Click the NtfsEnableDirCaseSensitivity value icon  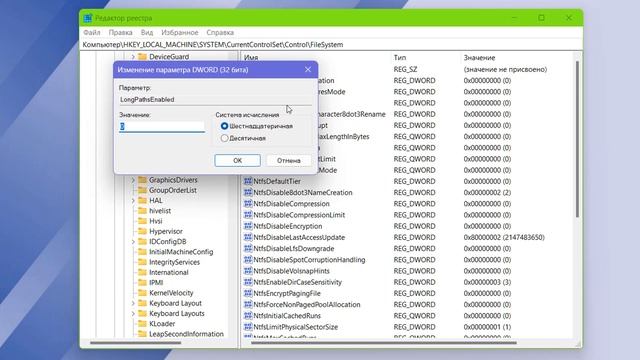[248, 282]
